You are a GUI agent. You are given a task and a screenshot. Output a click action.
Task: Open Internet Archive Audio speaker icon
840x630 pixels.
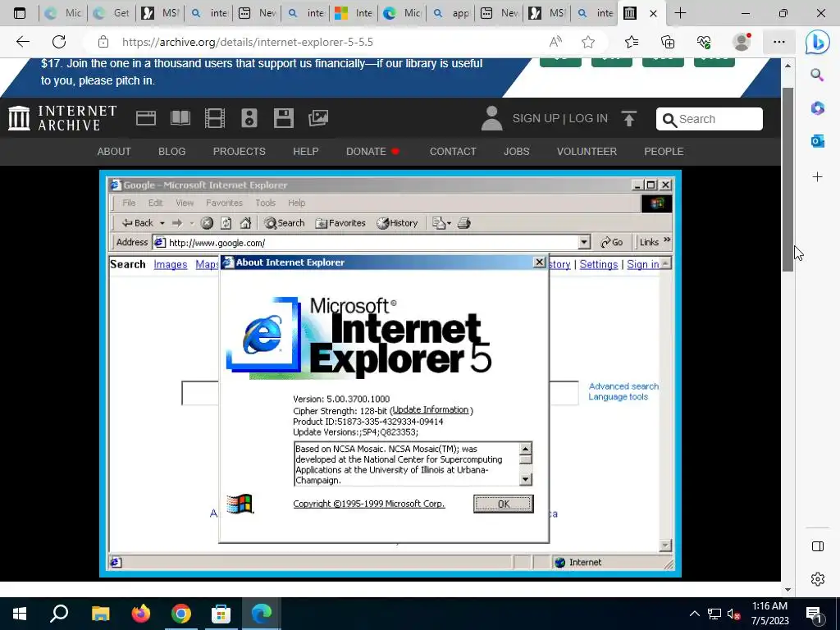[249, 118]
